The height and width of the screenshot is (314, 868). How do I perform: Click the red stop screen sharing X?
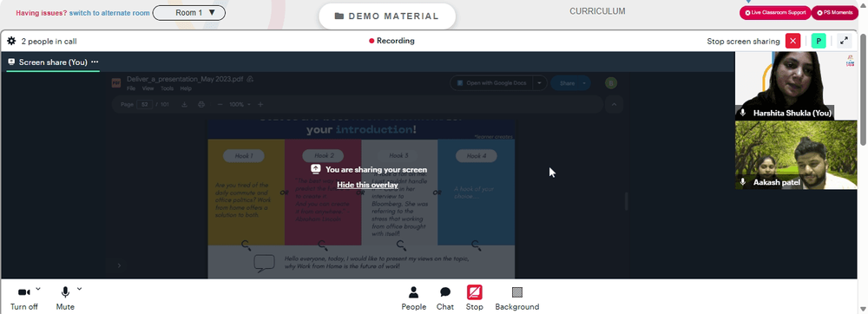click(x=792, y=41)
